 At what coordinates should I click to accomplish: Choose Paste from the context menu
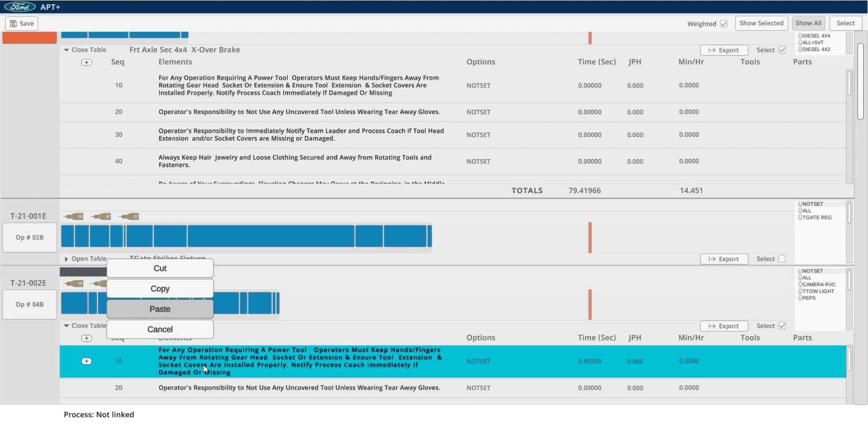[x=160, y=309]
